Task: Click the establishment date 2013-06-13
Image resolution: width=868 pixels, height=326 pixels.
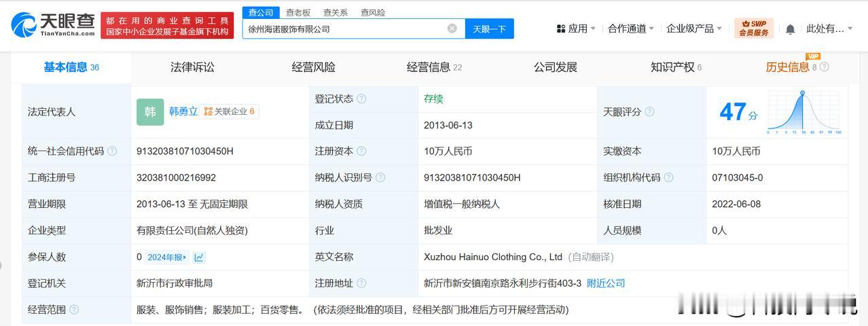Action: pos(448,125)
